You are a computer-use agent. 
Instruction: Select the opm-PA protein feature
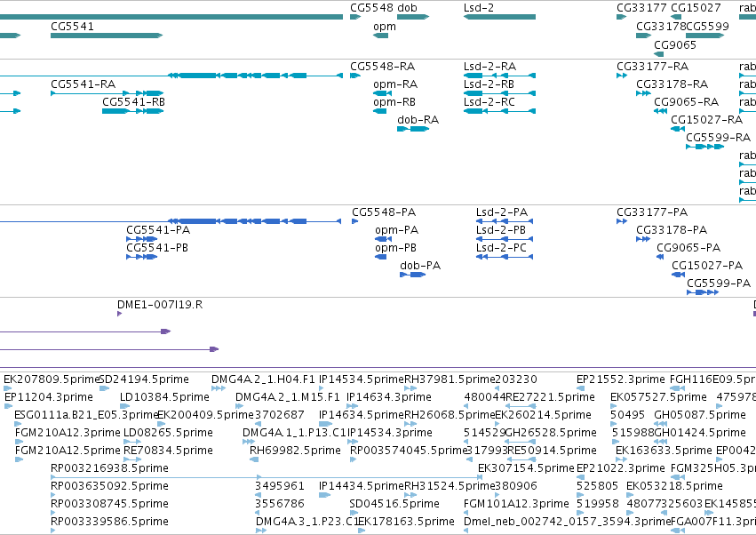click(x=383, y=239)
